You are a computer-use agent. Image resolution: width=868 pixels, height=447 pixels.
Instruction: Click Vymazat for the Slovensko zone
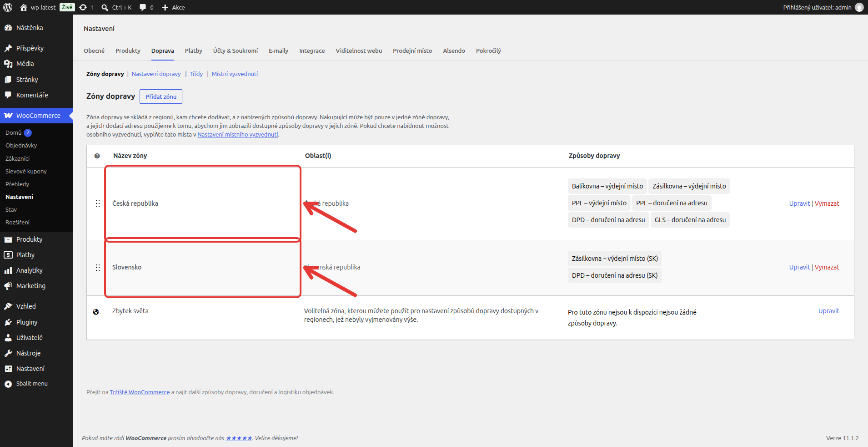tap(827, 267)
